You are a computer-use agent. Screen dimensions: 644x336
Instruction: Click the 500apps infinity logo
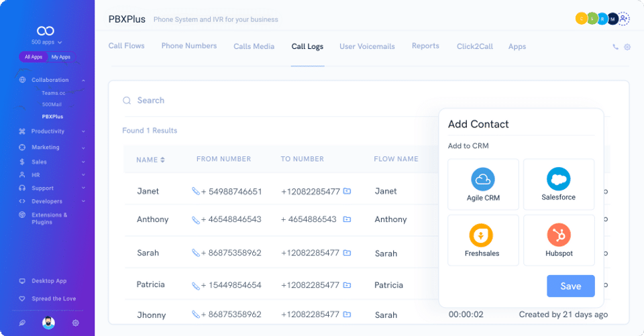click(45, 31)
